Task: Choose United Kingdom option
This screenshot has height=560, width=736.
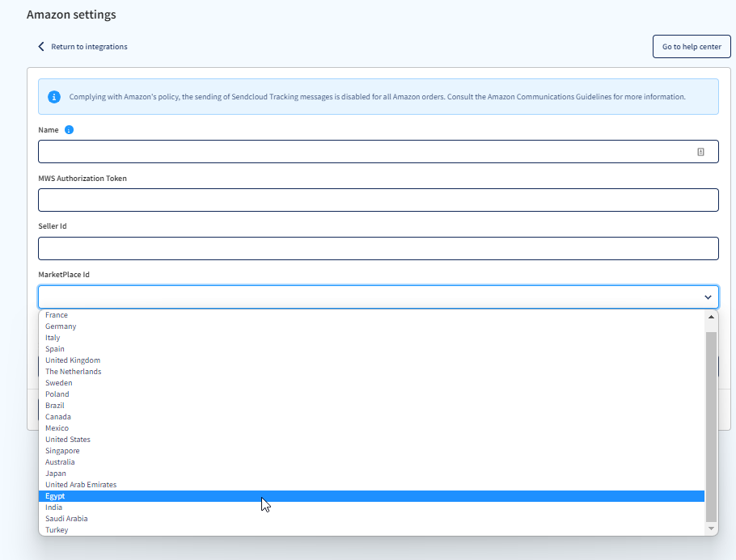Action: (x=372, y=360)
